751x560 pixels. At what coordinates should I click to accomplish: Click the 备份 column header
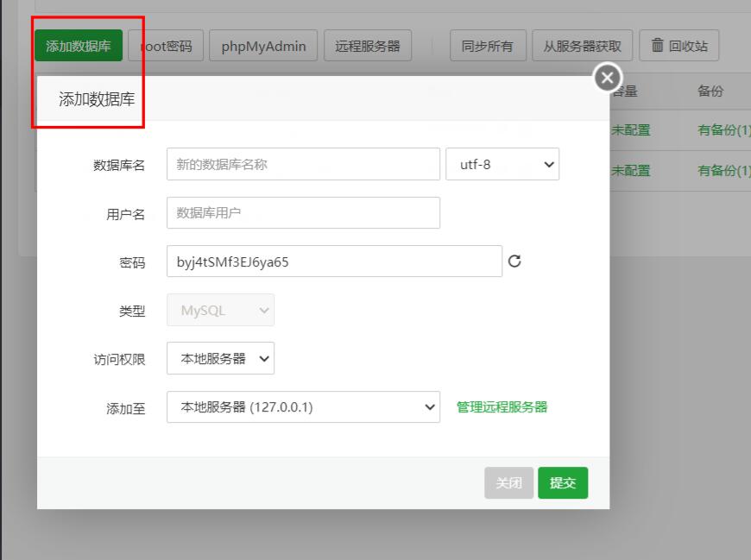710,91
